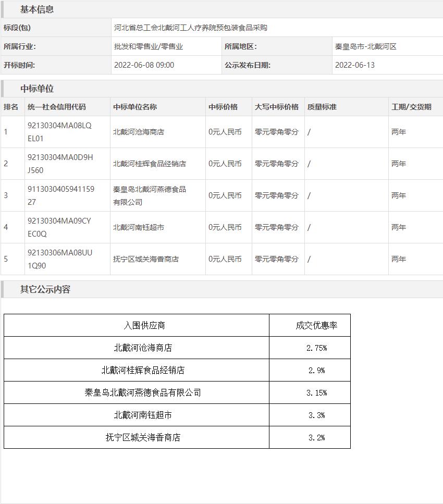Click the 大写中标价格 column header

point(276,107)
